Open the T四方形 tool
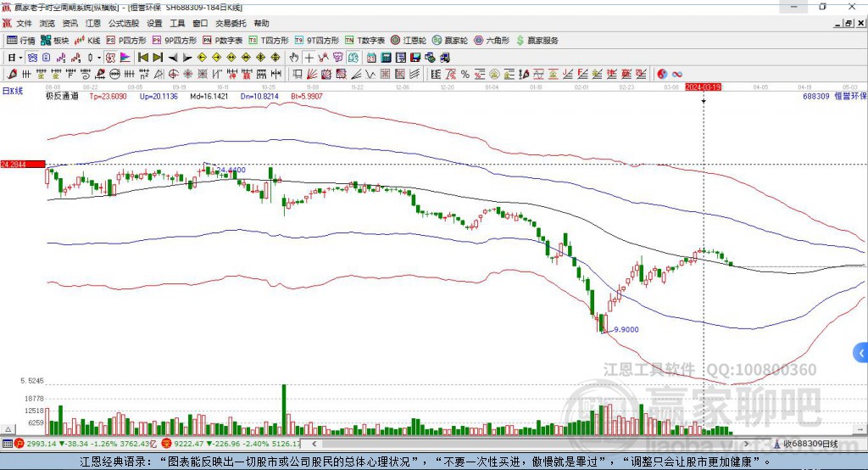Viewport: 868px width, 470px height. [x=269, y=41]
